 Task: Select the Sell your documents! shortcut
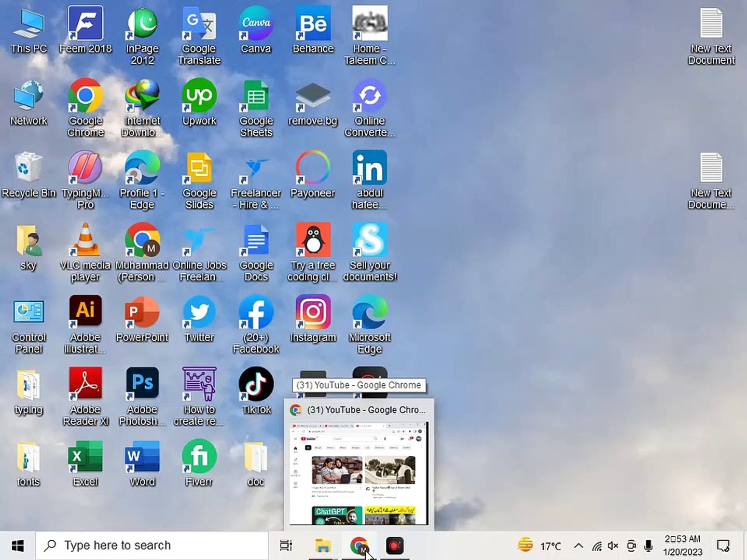coord(370,253)
